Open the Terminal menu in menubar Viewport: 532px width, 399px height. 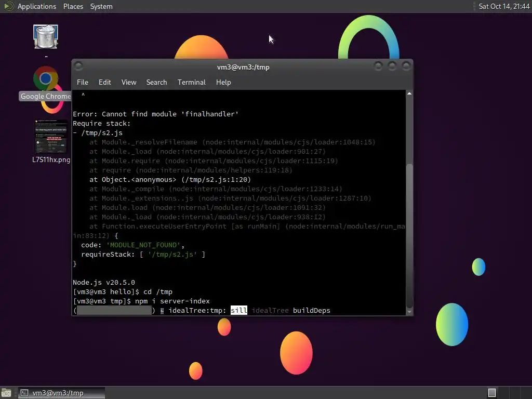(191, 83)
